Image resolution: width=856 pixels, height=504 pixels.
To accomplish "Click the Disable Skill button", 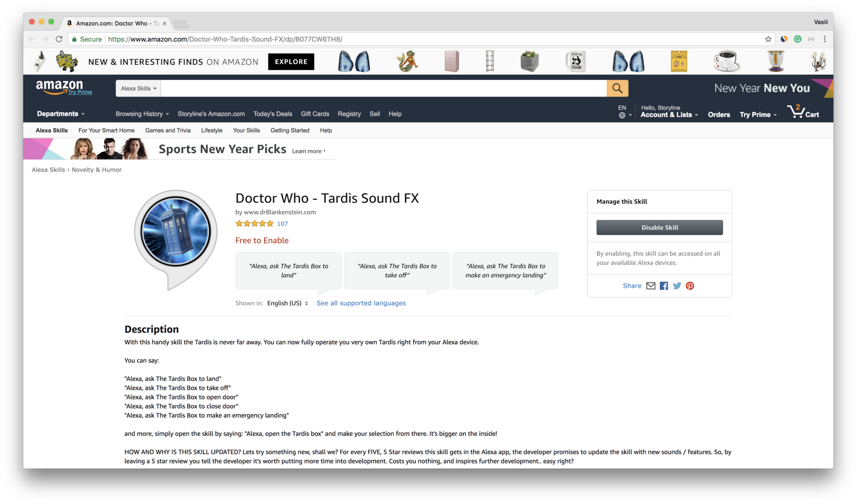I will coord(659,228).
